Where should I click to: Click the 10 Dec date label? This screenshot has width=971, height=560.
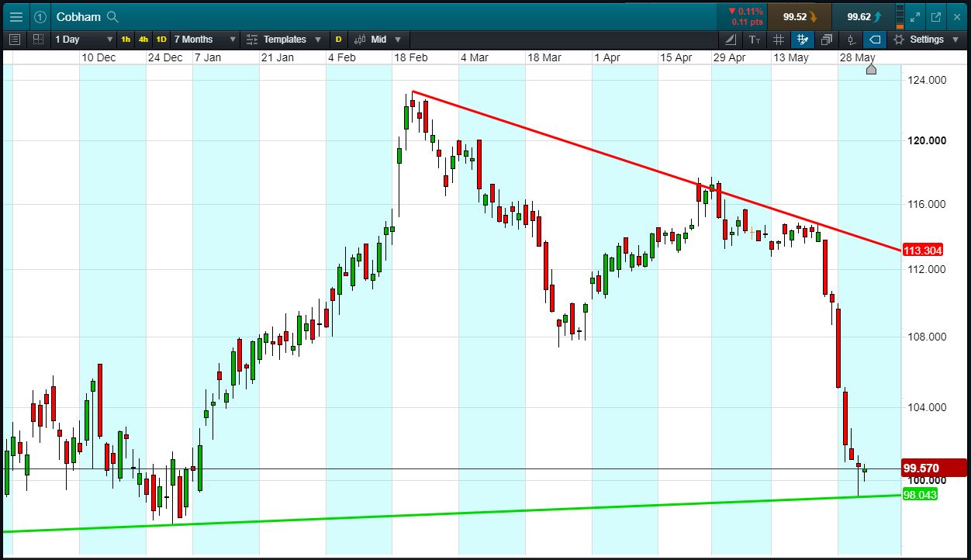pos(98,57)
